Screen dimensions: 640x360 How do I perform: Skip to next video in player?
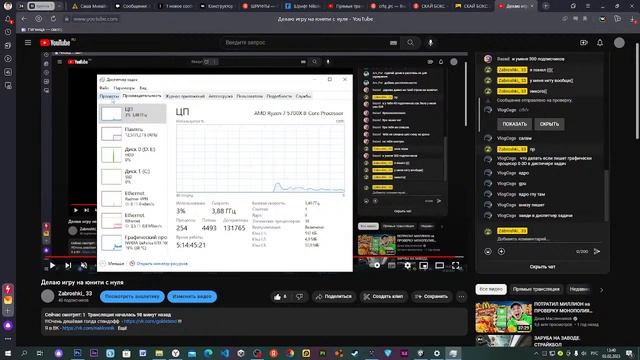click(68, 265)
